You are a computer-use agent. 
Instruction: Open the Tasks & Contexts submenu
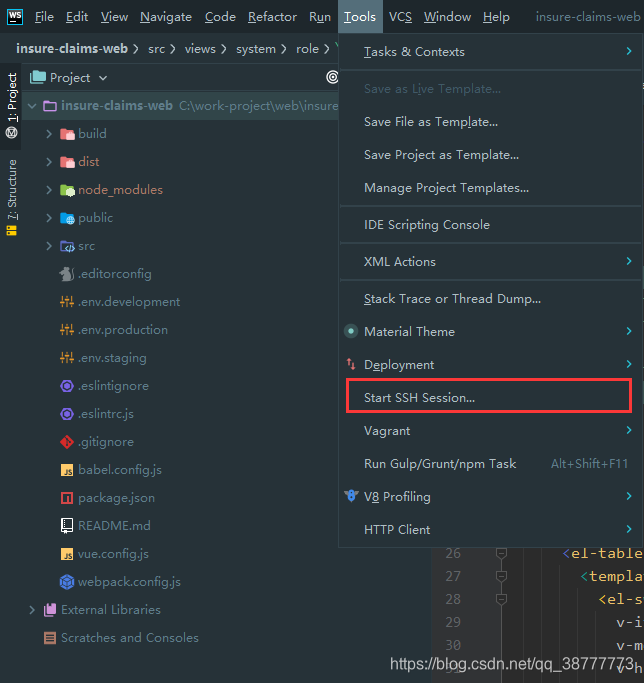tap(490, 51)
